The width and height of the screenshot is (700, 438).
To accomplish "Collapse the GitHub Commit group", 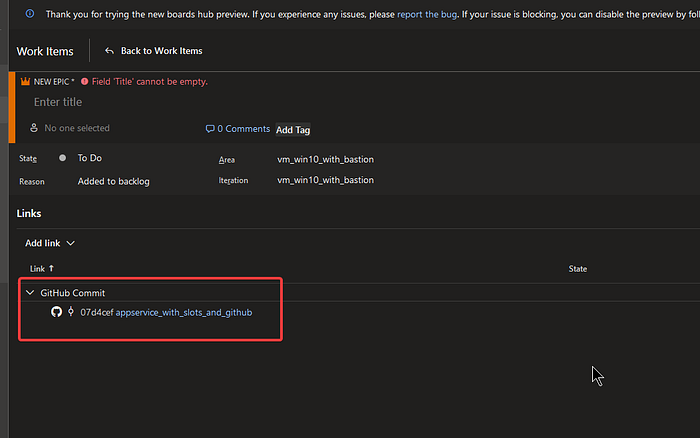I will 30,292.
